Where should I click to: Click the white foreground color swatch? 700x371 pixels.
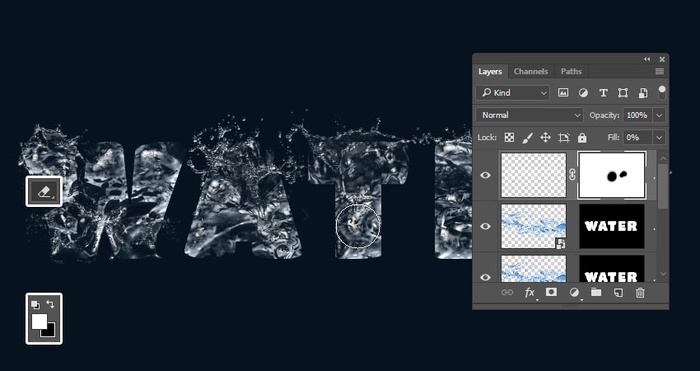pos(39,321)
